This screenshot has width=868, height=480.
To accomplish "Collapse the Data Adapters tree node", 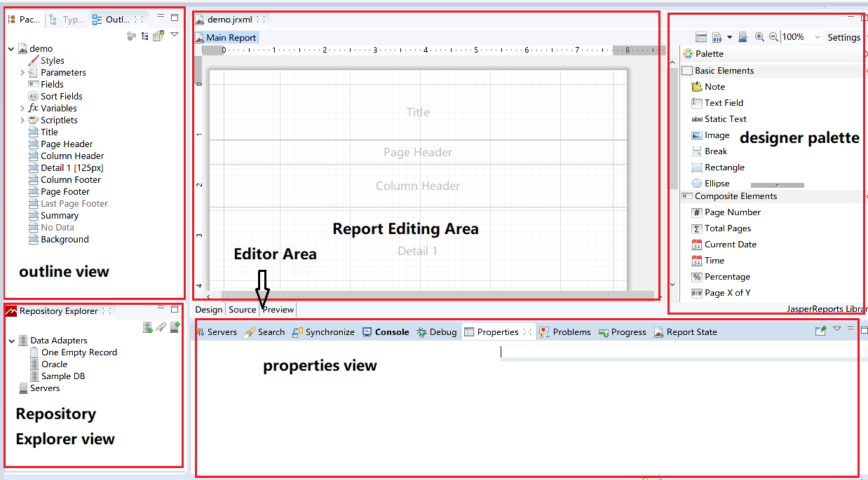I will [11, 341].
